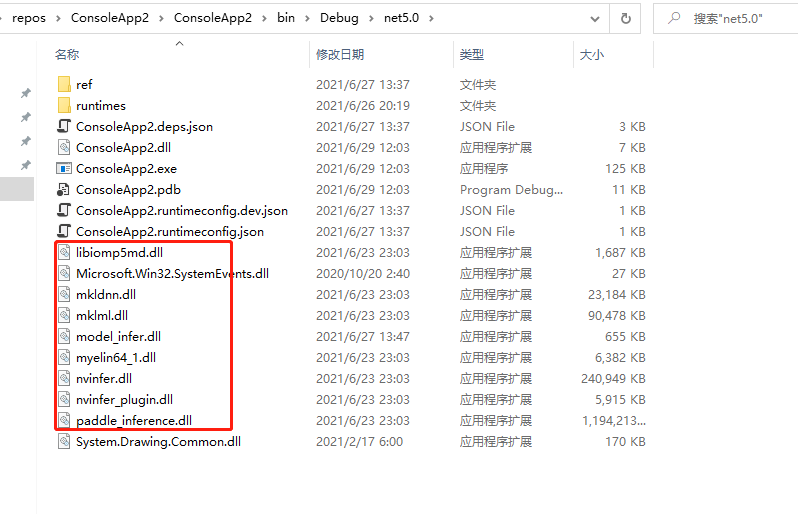Select the paddle_inference.dll file icon
The width and height of the screenshot is (798, 514).
coord(64,421)
